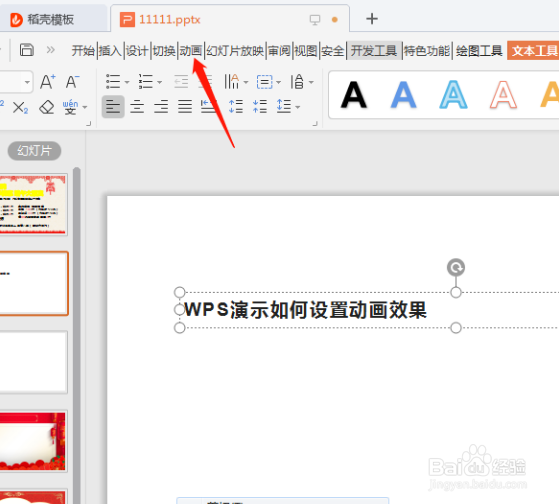Open the 幻灯片放映 tab

235,51
